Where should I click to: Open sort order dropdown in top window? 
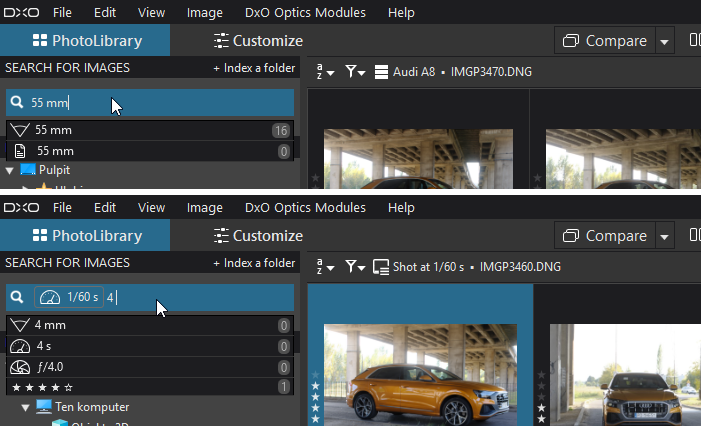pyautogui.click(x=325, y=72)
